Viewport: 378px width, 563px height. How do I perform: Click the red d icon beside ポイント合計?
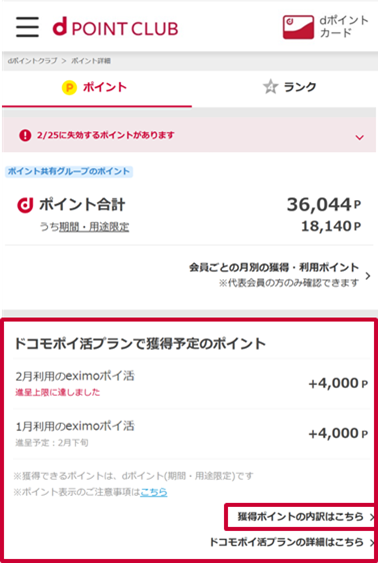click(25, 205)
